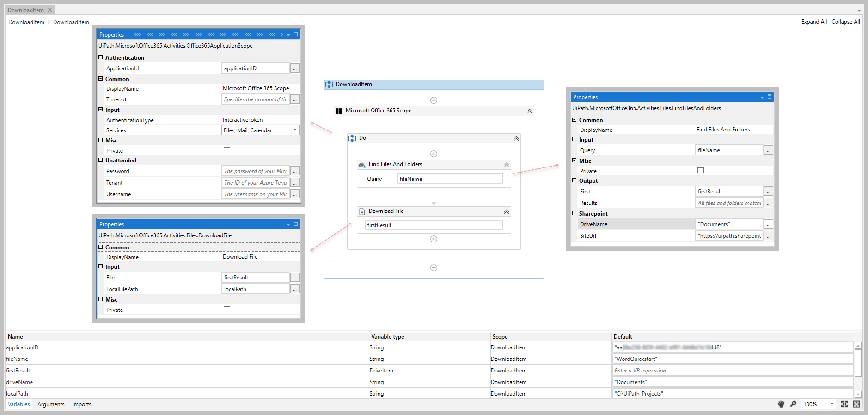The width and height of the screenshot is (868, 415).
Task: Click the SiteUrl value field
Action: pyautogui.click(x=729, y=236)
